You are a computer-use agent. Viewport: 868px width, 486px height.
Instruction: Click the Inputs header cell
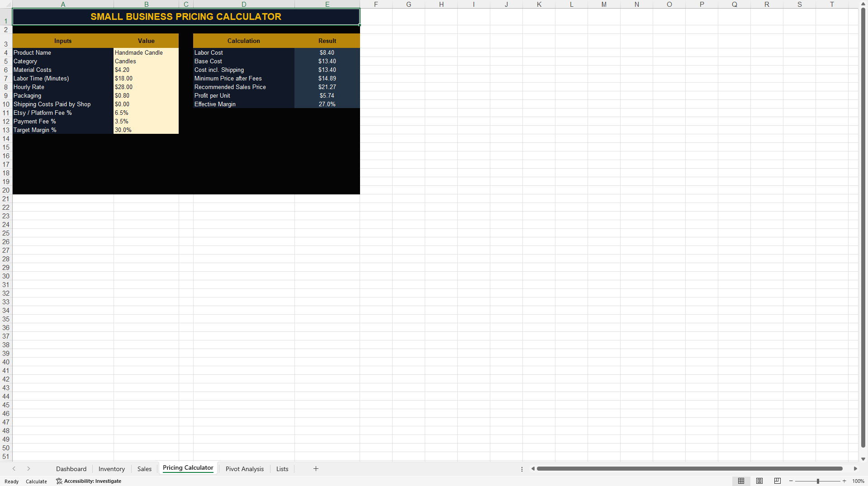(x=63, y=41)
